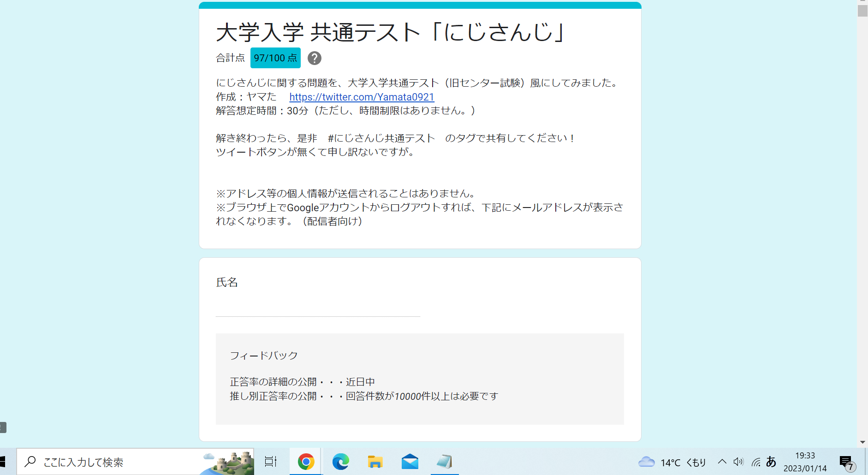Open the help question mark icon beside score
Screen dimensions: 868x475
pyautogui.click(x=315, y=58)
